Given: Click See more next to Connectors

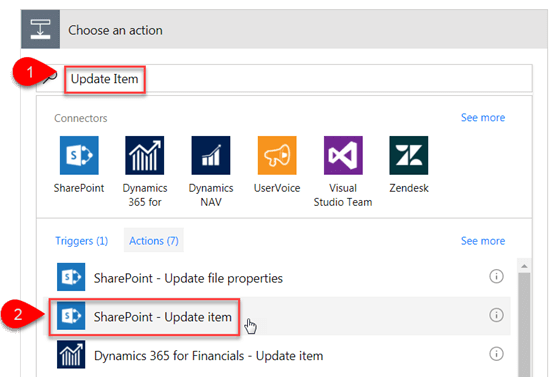Looking at the screenshot, I should tap(483, 118).
